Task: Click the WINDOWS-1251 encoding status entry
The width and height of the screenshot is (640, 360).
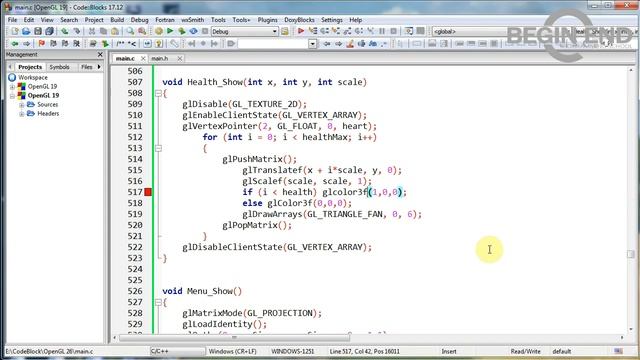Action: point(292,351)
